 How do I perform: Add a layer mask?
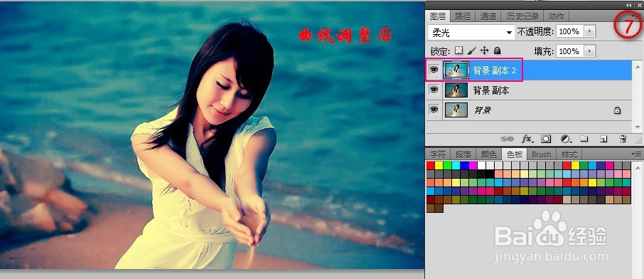point(545,139)
